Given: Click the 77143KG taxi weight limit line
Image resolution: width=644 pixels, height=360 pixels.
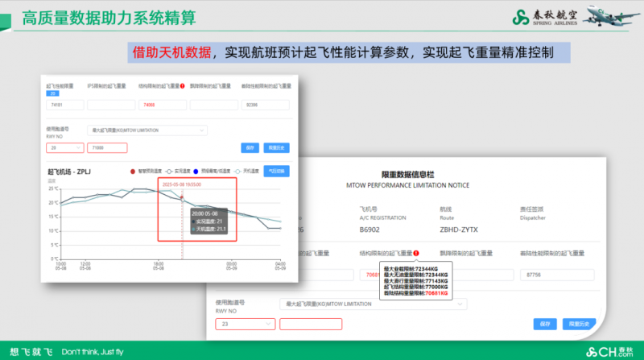Looking at the screenshot, I should pos(415,281).
